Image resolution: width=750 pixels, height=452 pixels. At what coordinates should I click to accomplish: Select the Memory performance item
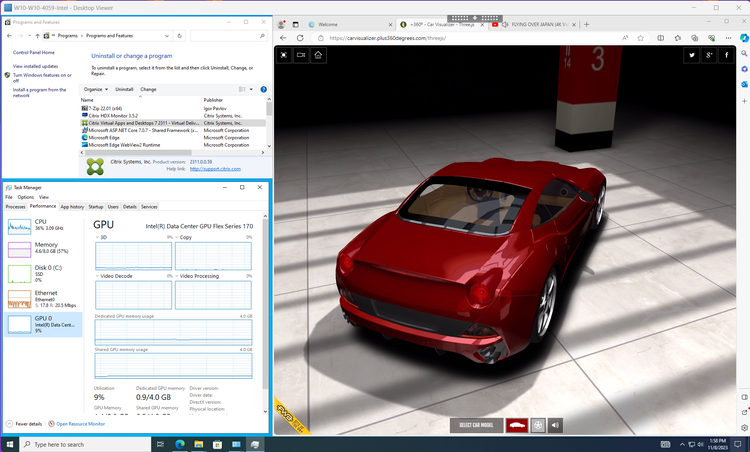pyautogui.click(x=43, y=249)
